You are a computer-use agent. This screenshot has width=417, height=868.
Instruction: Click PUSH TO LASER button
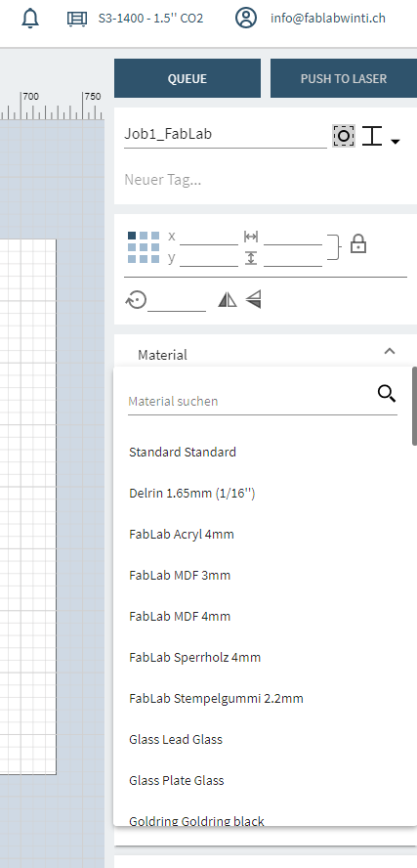[x=344, y=78]
